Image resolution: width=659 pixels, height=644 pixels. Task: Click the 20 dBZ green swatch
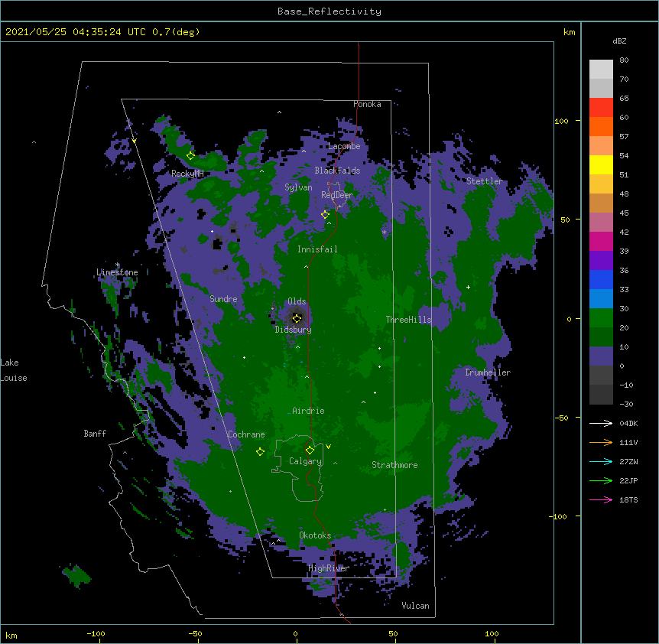pos(601,337)
